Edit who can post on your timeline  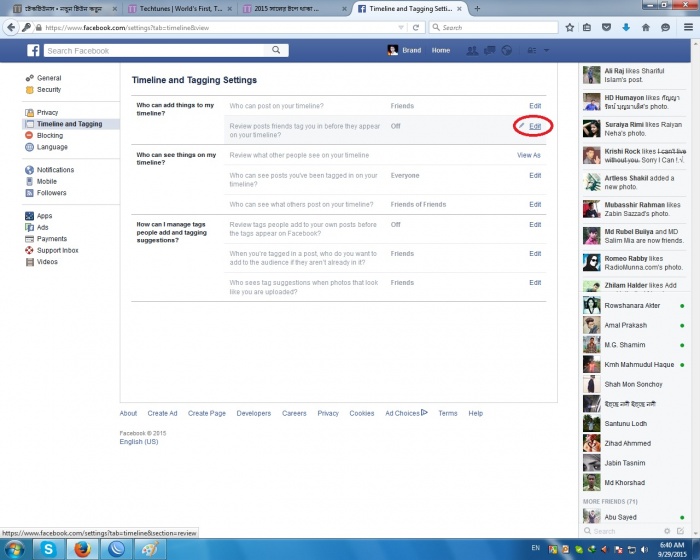(x=535, y=106)
